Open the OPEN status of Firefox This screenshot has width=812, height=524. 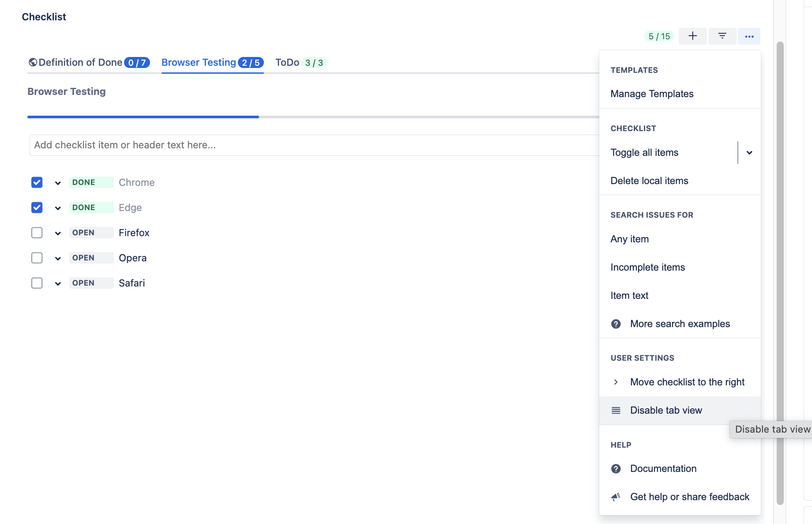click(91, 233)
